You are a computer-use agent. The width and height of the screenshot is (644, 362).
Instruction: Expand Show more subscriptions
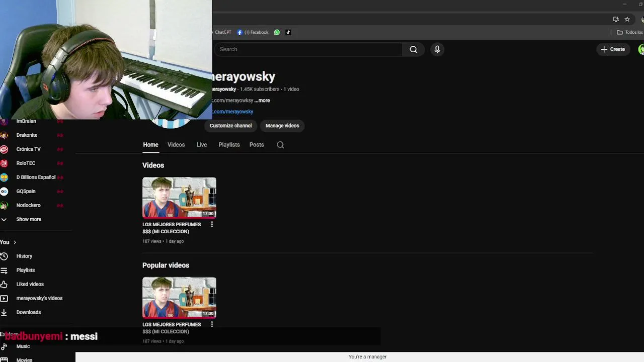(x=29, y=220)
